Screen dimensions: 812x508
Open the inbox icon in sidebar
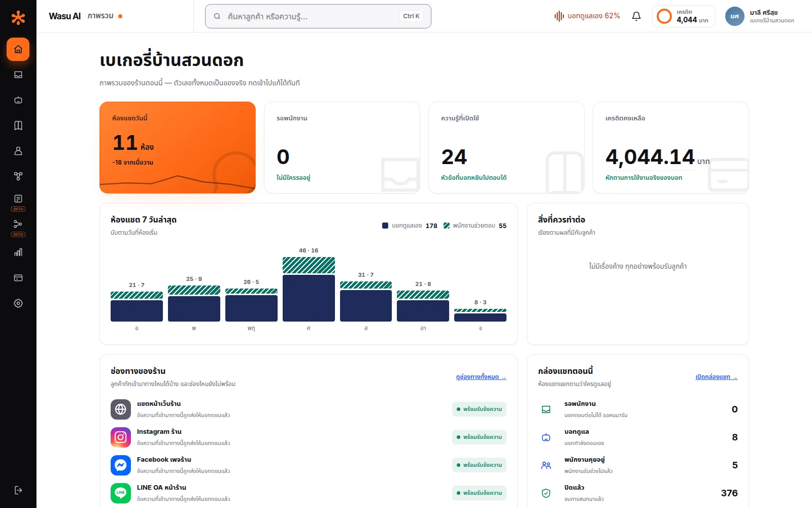18,75
